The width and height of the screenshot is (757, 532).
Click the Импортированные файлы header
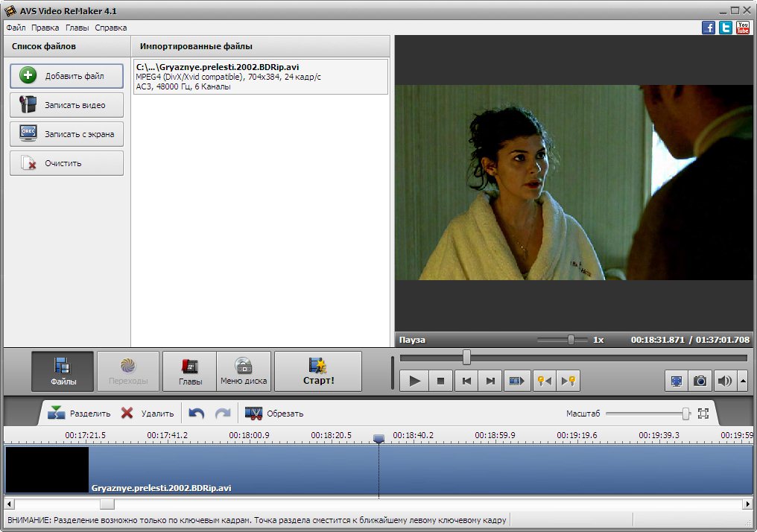click(196, 46)
